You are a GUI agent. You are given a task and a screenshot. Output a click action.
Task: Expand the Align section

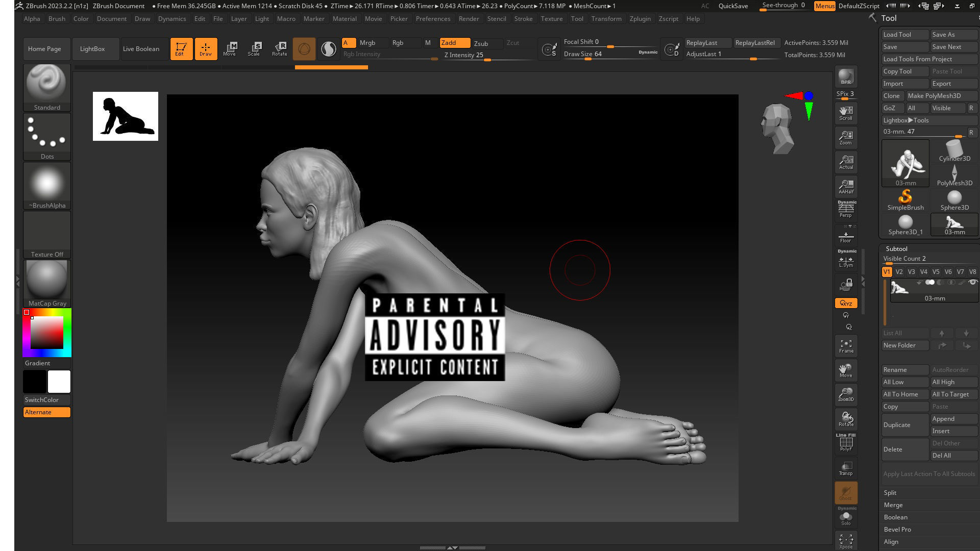(x=891, y=542)
